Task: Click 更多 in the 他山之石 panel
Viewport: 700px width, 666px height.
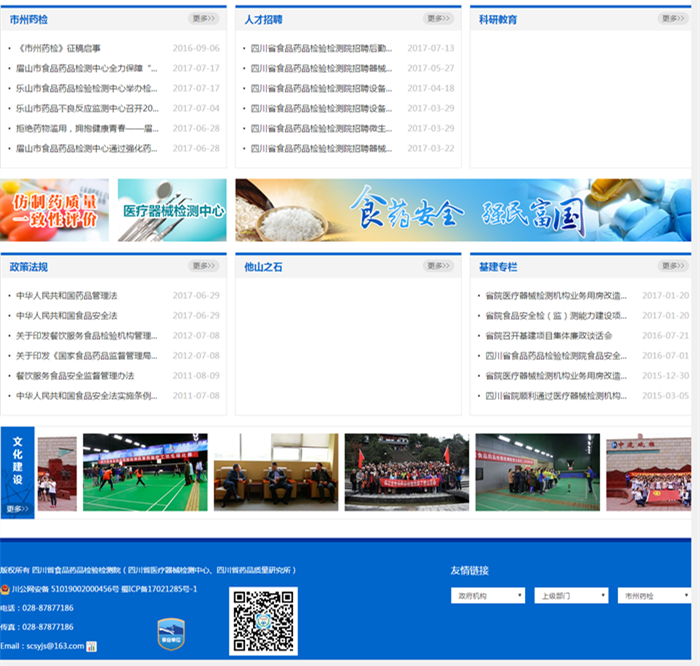Action: click(x=438, y=266)
